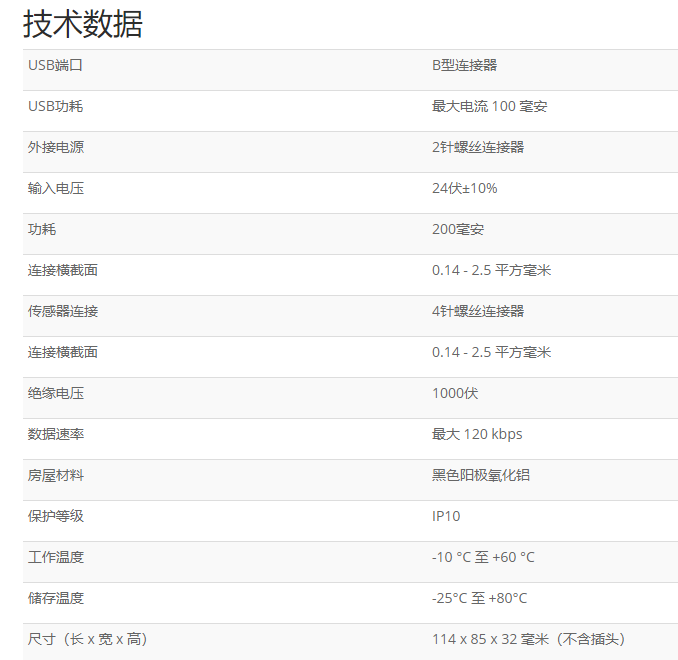Select the -10 °C 至 +60 °C value

[483, 557]
